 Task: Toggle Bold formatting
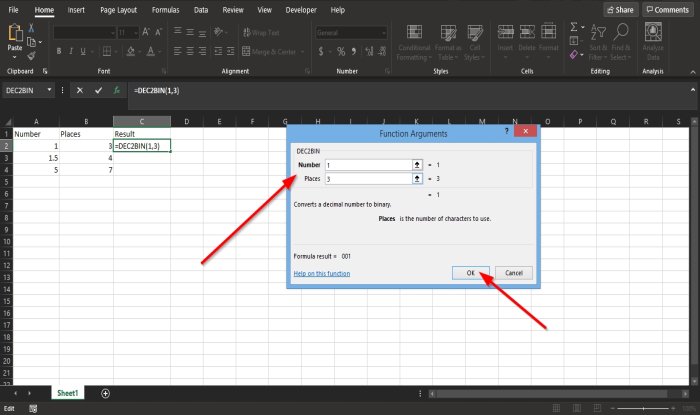tap(58, 51)
